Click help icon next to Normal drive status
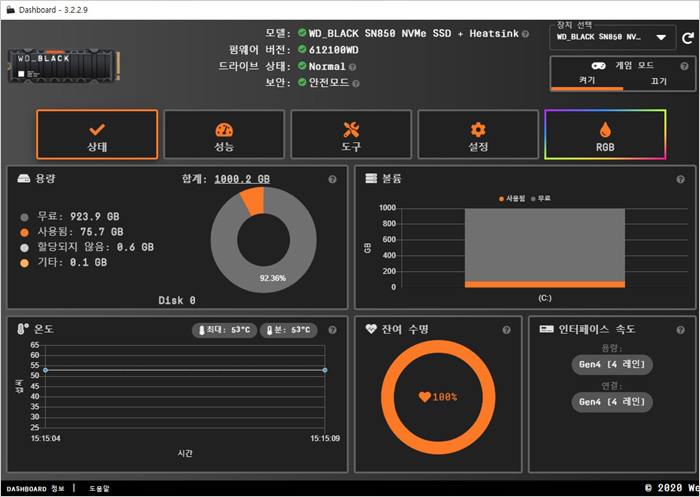700x497 pixels. [x=352, y=67]
